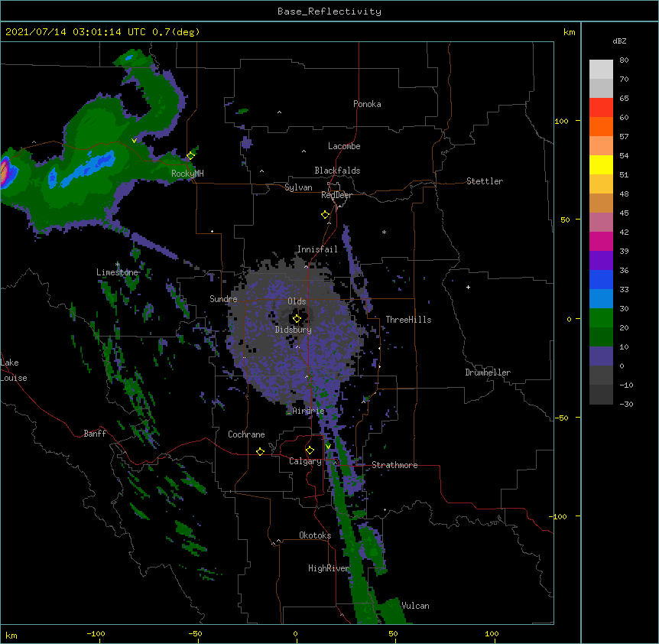
Task: Click the dark green 20 dBZ legend swatch
Action: 601,337
